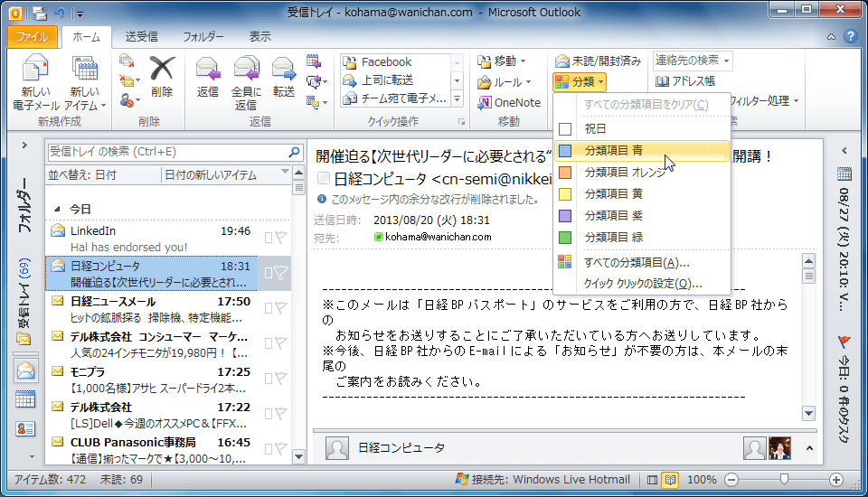Open すべての分類項目(A)... menu entry
Viewport: 868px width, 497px height.
[x=642, y=262]
